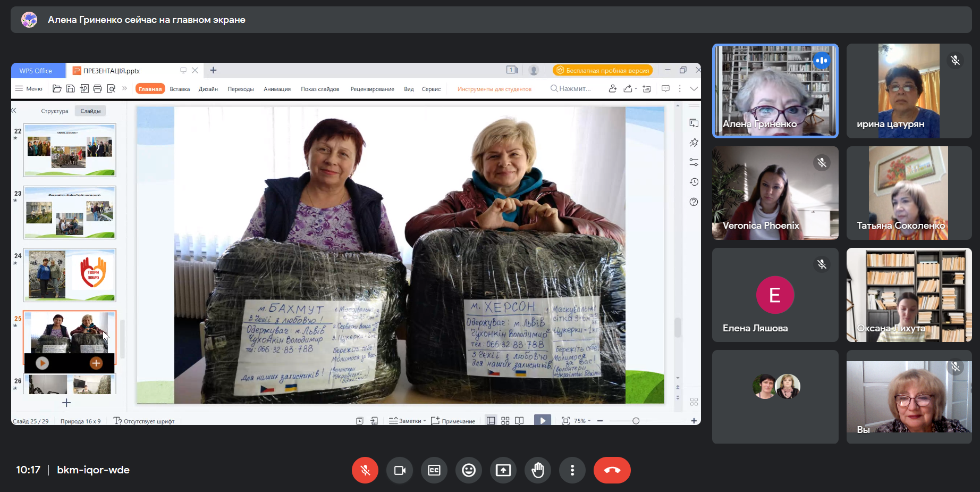Click the present screen icon
Screen dimensions: 980x492
[x=503, y=470]
